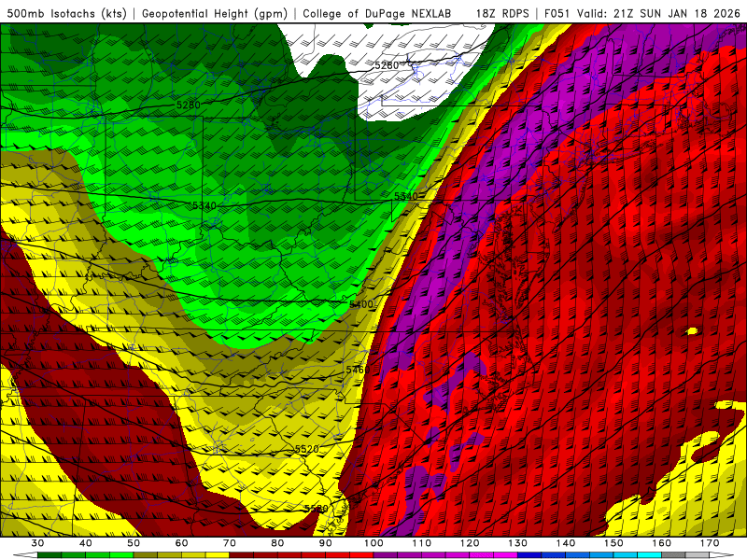Click the 40 value on the color scale

pos(86,543)
